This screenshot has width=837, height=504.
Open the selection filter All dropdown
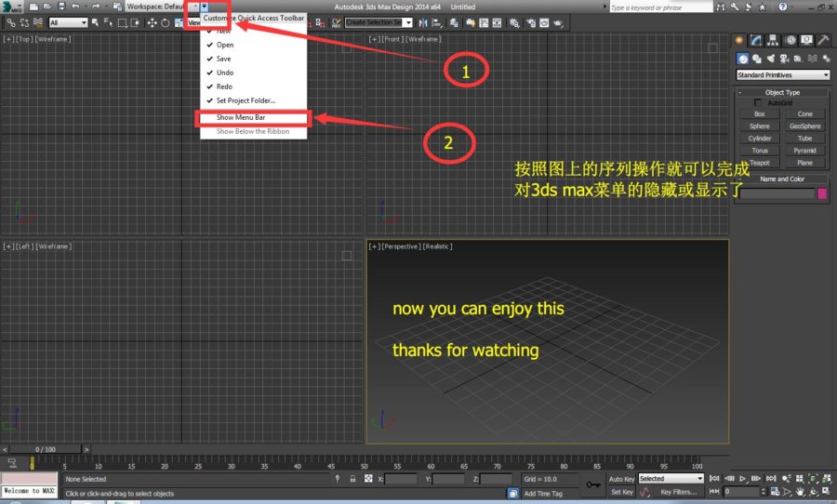click(68, 22)
